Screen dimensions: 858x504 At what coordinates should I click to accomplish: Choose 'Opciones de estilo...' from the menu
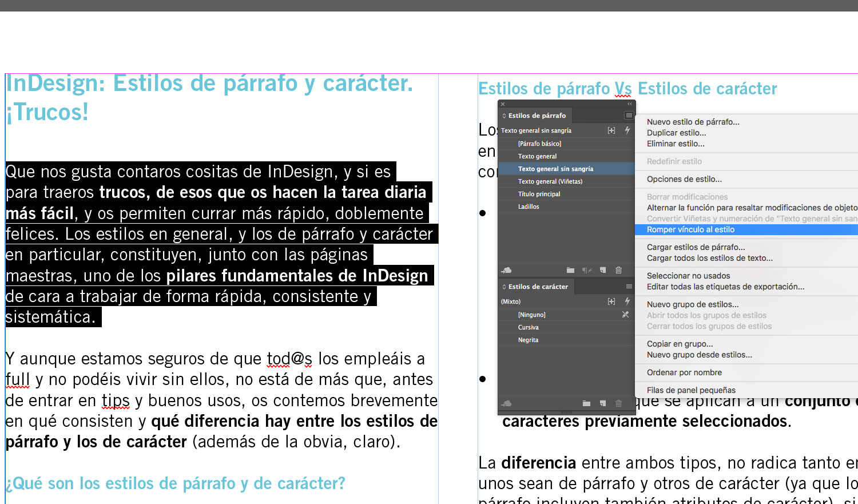click(x=684, y=179)
